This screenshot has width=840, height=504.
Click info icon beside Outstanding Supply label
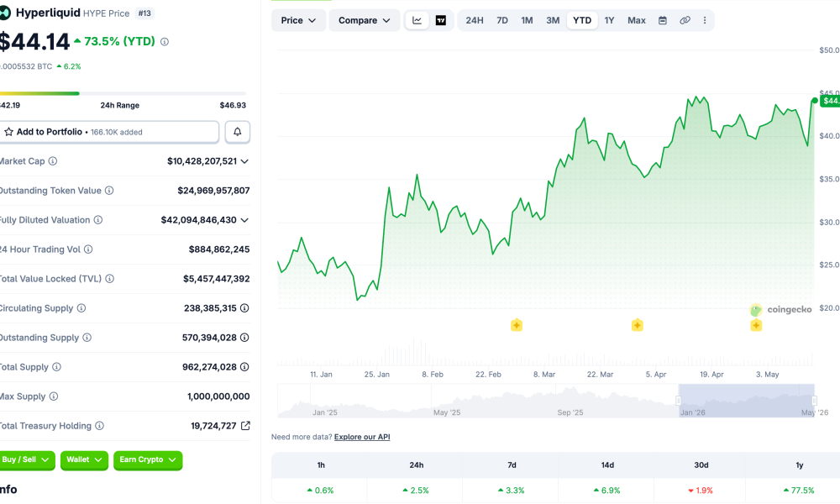tap(87, 338)
